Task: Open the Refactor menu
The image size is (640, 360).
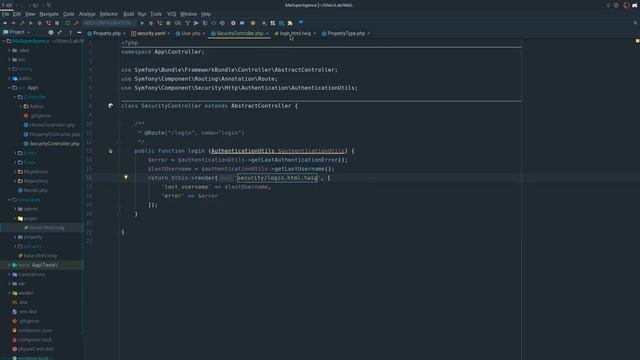Action: [x=109, y=14]
